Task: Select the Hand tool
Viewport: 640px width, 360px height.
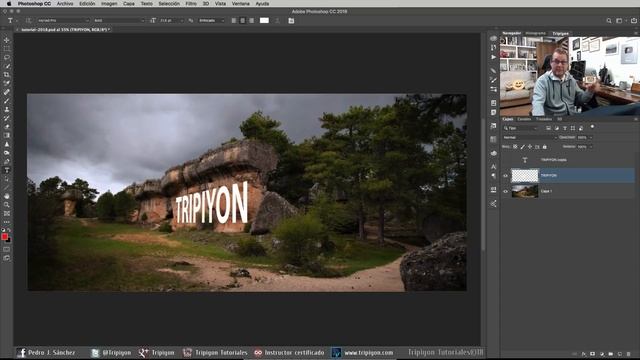Action: pyautogui.click(x=7, y=196)
